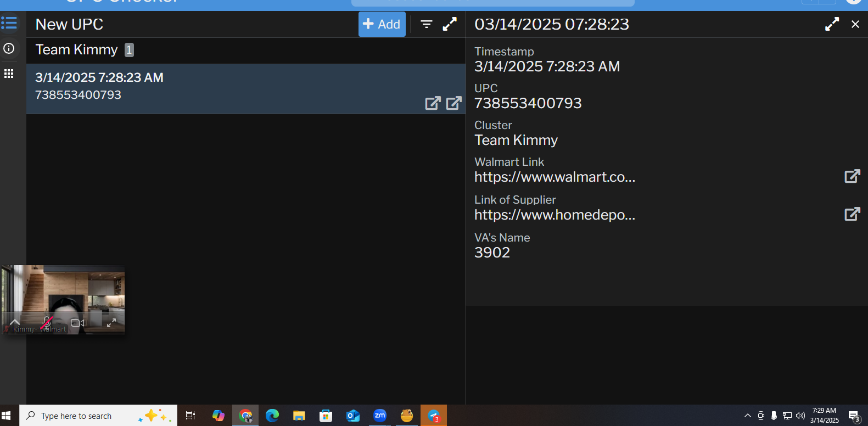This screenshot has height=426, width=868.
Task: Select the VA's Name value 3902
Action: coord(492,253)
